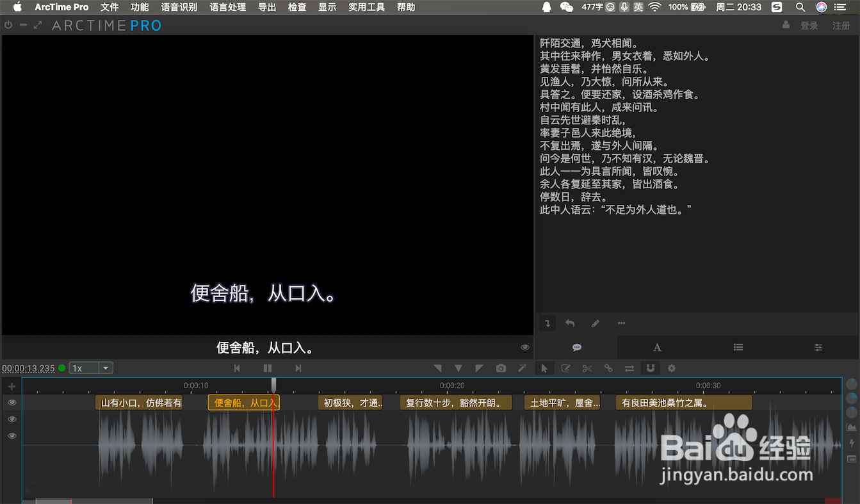Select subtitle block 山有小口，仿佛若有
Image resolution: width=860 pixels, height=504 pixels.
point(139,403)
